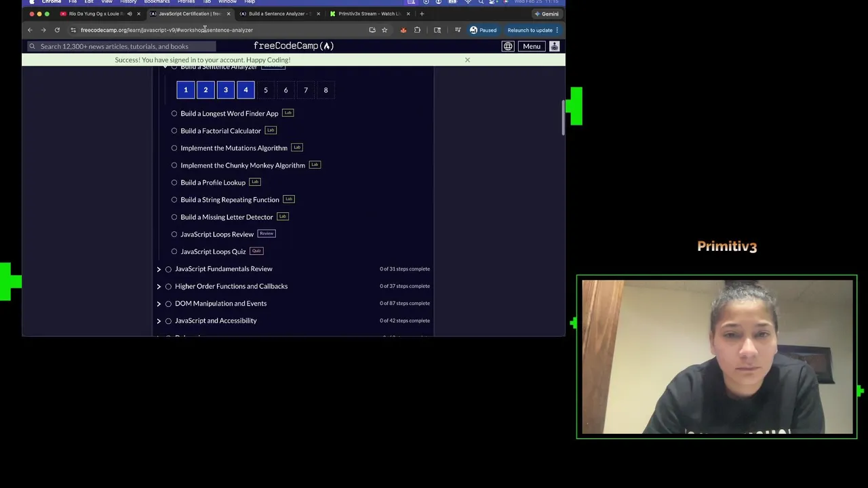Open Sentence Analyzer step 1
Viewport: 868px width, 488px height.
click(186, 90)
